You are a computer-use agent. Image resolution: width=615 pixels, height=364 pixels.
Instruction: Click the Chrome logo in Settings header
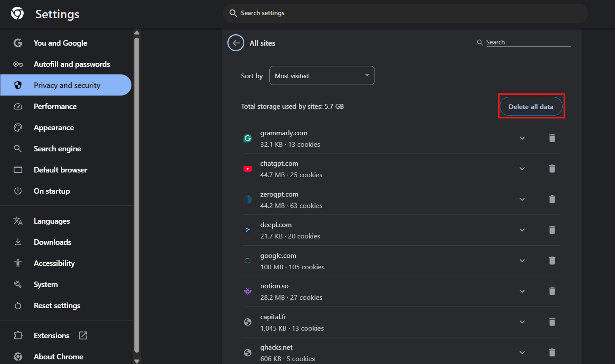pyautogui.click(x=17, y=14)
